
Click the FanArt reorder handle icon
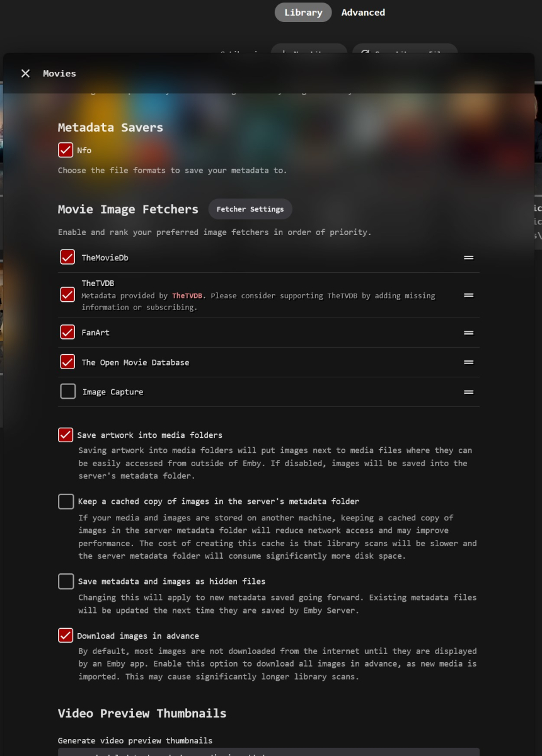(x=468, y=333)
